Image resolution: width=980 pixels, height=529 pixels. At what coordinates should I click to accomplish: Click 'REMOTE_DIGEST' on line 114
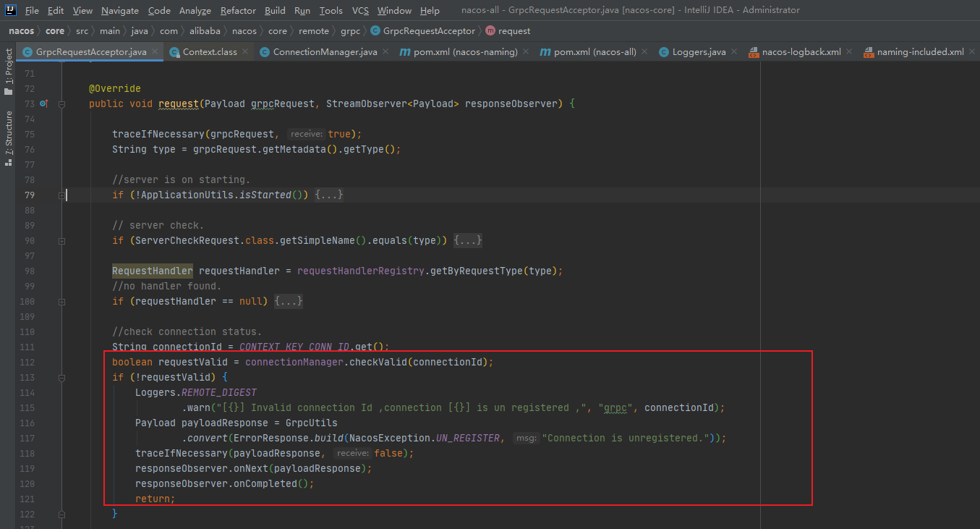[x=219, y=393]
